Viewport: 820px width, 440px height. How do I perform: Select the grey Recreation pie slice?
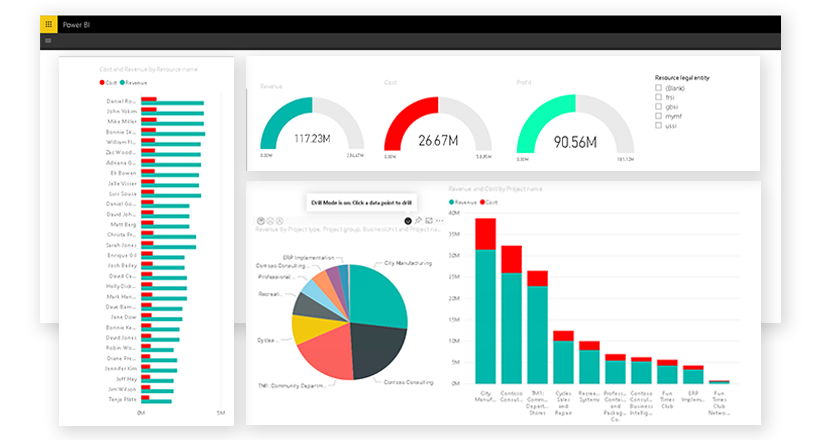pyautogui.click(x=316, y=308)
